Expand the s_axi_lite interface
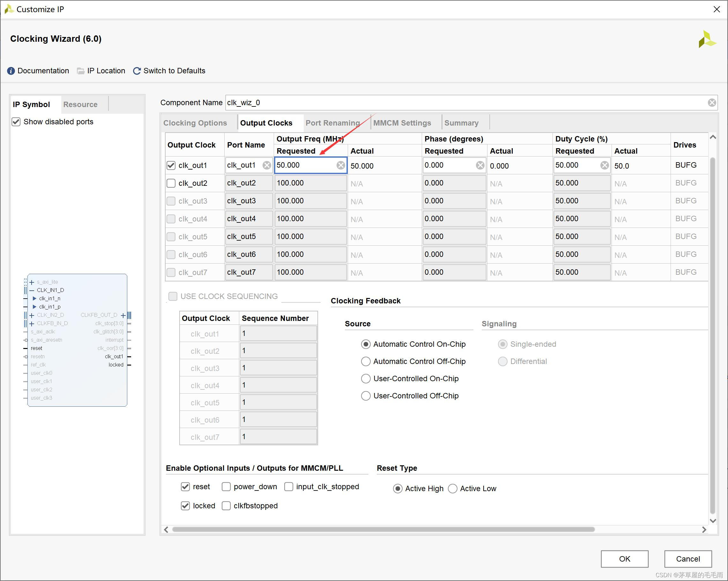The height and width of the screenshot is (581, 728). click(32, 282)
